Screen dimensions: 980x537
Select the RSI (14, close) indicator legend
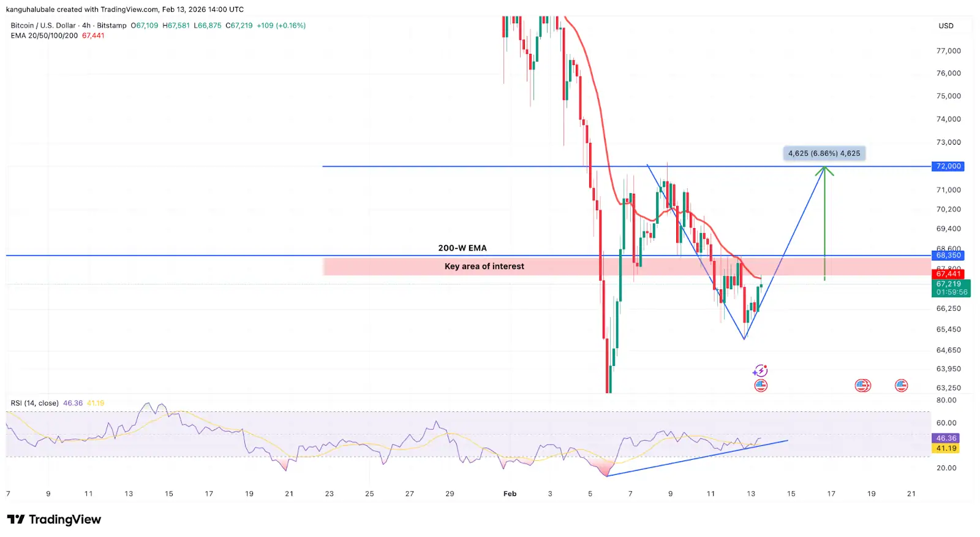coord(35,403)
